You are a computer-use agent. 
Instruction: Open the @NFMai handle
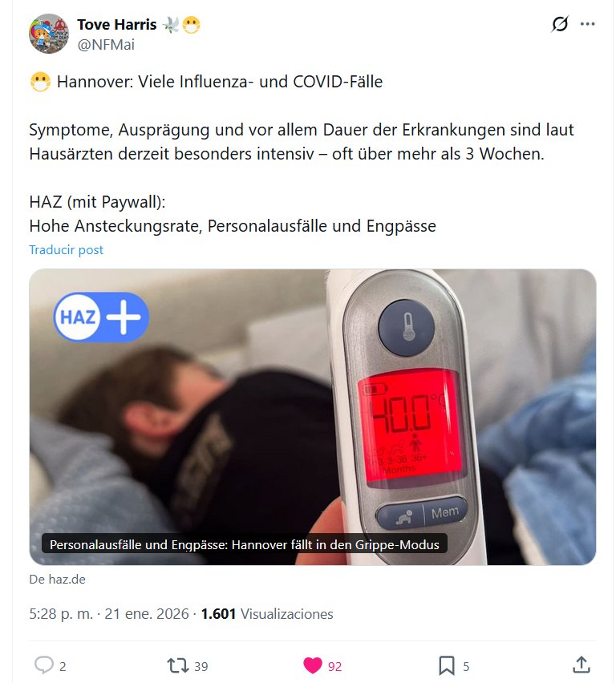[x=106, y=44]
